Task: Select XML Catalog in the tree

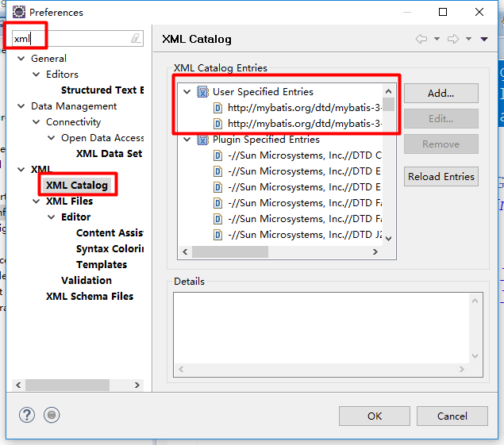Action: pos(77,186)
